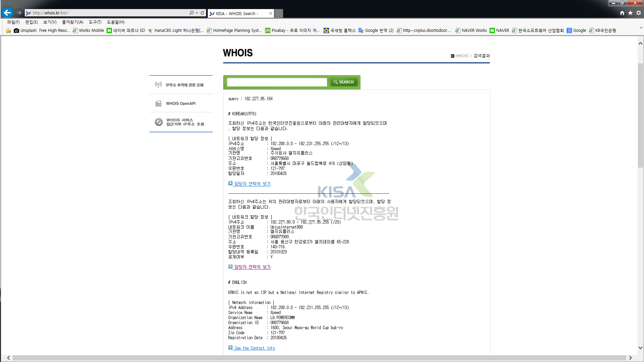Screen dimensions: 644x362
Task: Go back with the browser back arrow
Action: [x=7, y=13]
